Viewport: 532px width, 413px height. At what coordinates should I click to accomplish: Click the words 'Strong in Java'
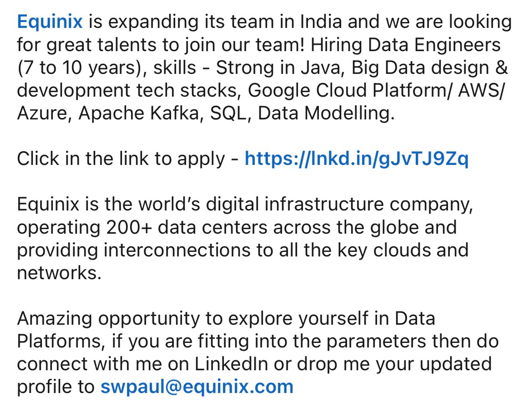point(278,68)
